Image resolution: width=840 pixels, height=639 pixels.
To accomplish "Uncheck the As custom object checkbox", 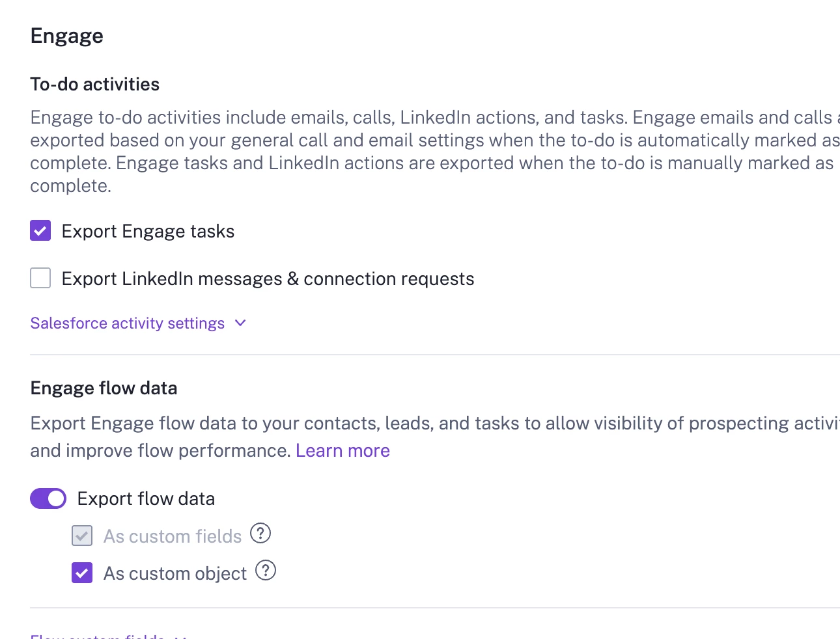I will tap(82, 573).
